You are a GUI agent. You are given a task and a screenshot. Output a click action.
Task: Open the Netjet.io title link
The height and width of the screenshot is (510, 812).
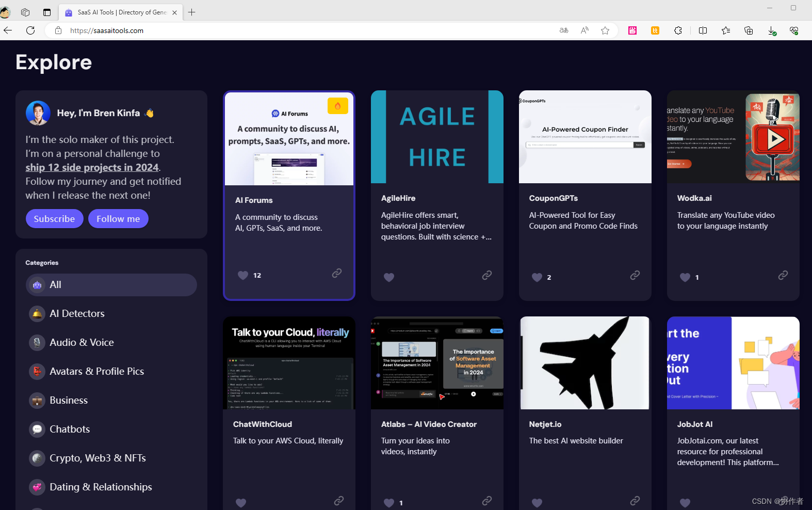pyautogui.click(x=545, y=424)
